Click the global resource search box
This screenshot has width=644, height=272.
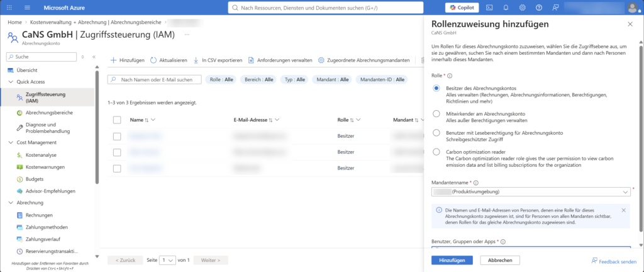click(326, 8)
